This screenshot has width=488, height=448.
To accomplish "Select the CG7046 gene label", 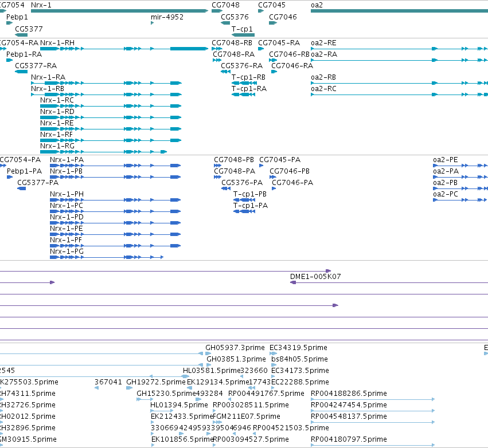I will pyautogui.click(x=283, y=17).
